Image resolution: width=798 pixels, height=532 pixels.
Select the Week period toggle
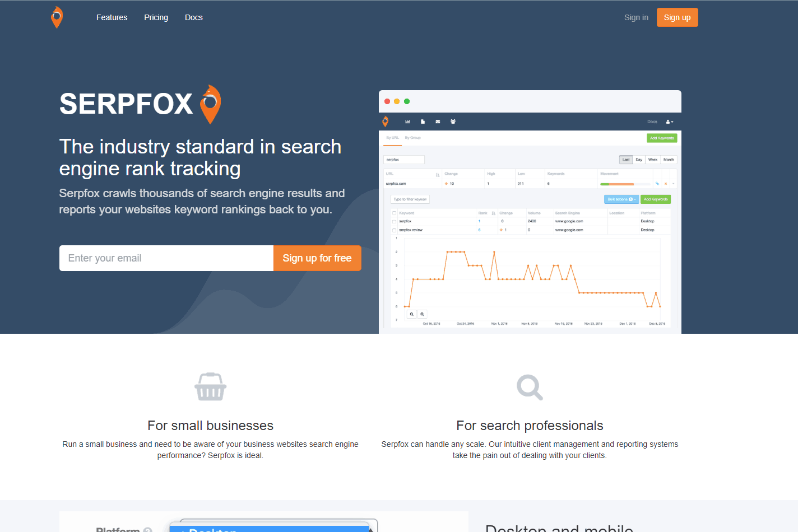tap(653, 160)
